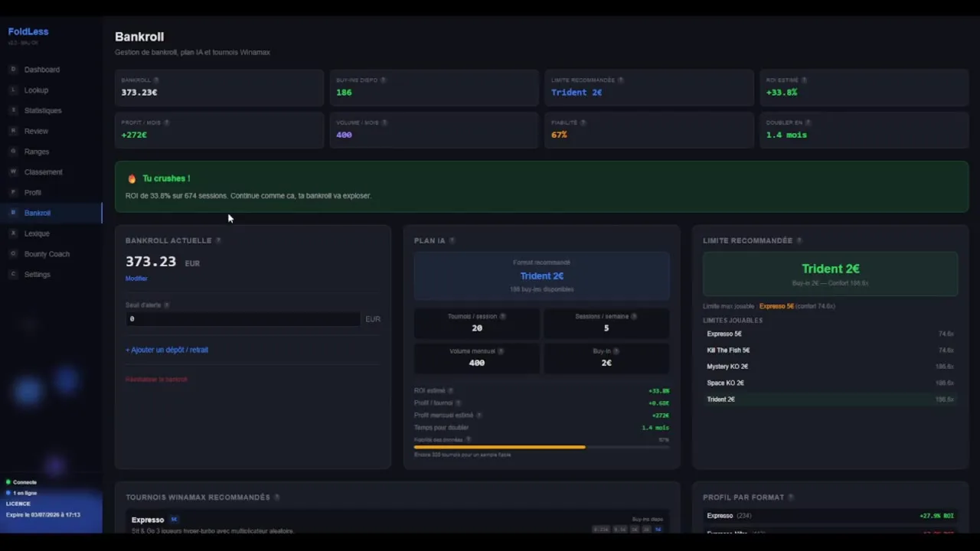Click the Lexique sidebar letter icon
This screenshot has width=980, height=551.
tap(13, 233)
